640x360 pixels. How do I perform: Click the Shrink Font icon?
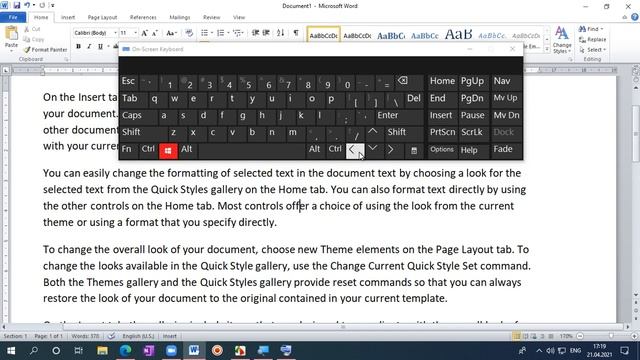[155, 33]
